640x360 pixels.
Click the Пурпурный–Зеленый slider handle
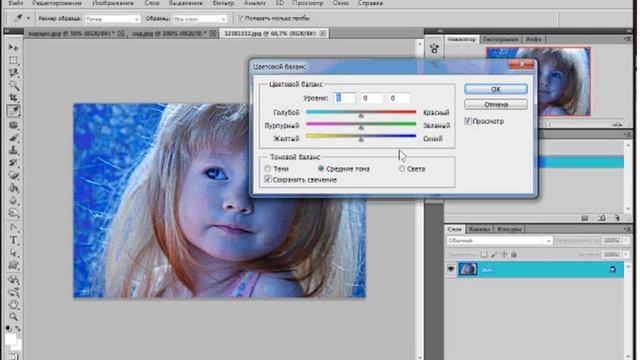[361, 128]
